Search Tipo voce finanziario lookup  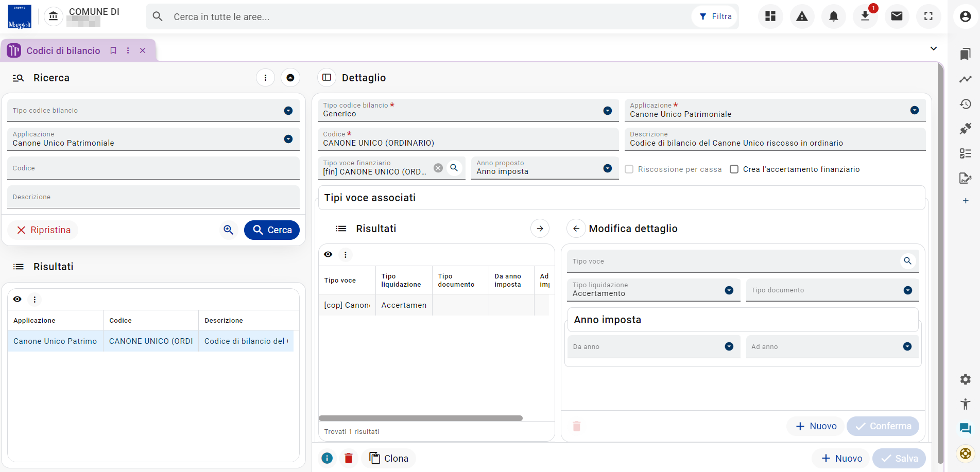454,168
